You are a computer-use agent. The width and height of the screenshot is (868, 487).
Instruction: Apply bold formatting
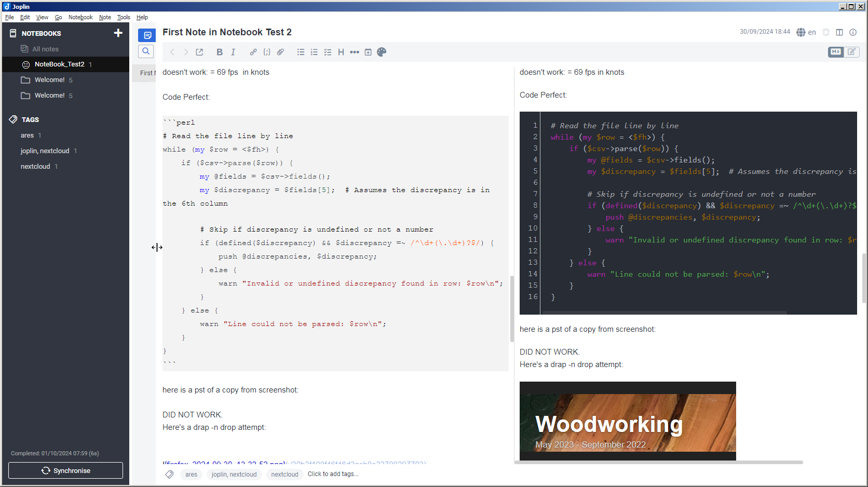point(220,52)
